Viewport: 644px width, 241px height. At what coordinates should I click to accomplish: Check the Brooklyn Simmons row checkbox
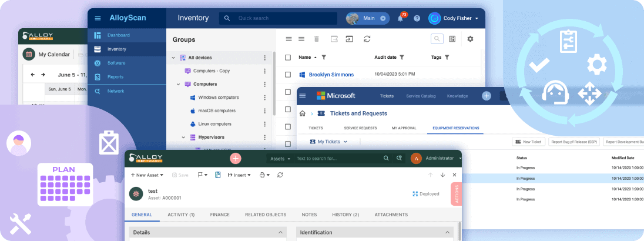click(x=288, y=75)
